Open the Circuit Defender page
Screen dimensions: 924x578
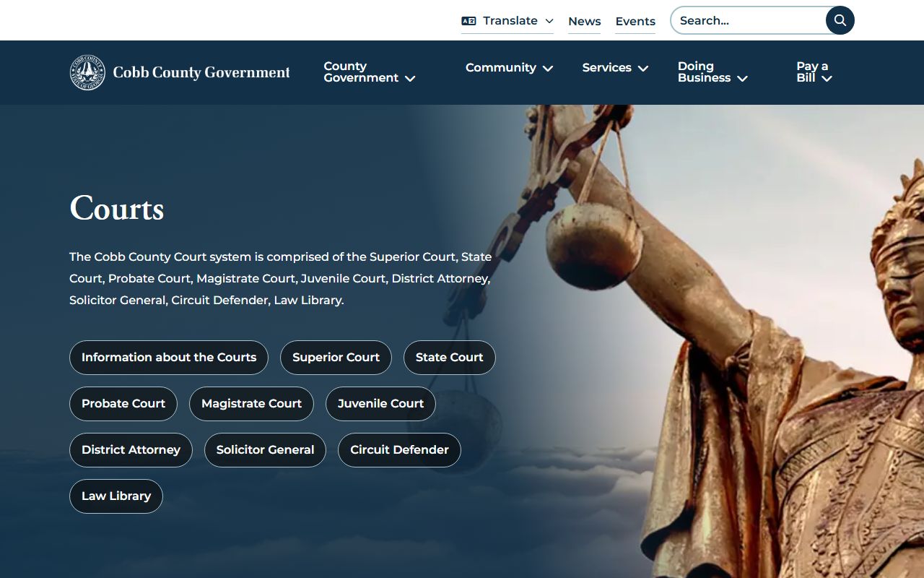[399, 450]
